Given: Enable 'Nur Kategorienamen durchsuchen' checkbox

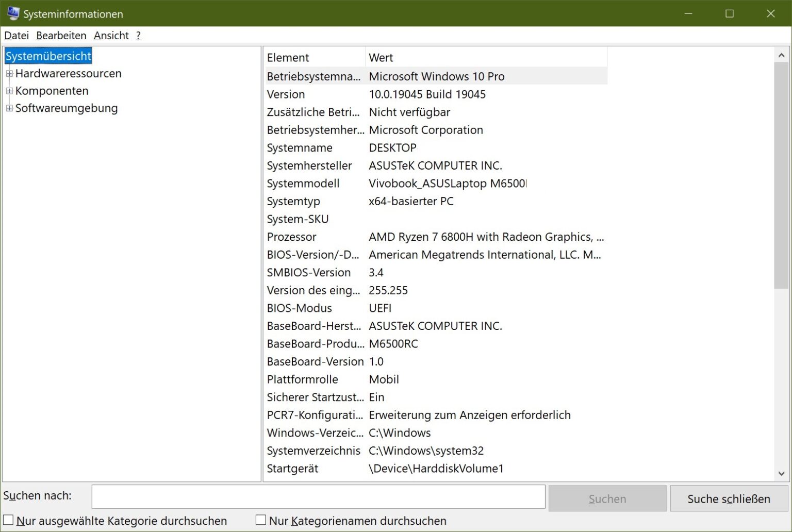Looking at the screenshot, I should [261, 521].
